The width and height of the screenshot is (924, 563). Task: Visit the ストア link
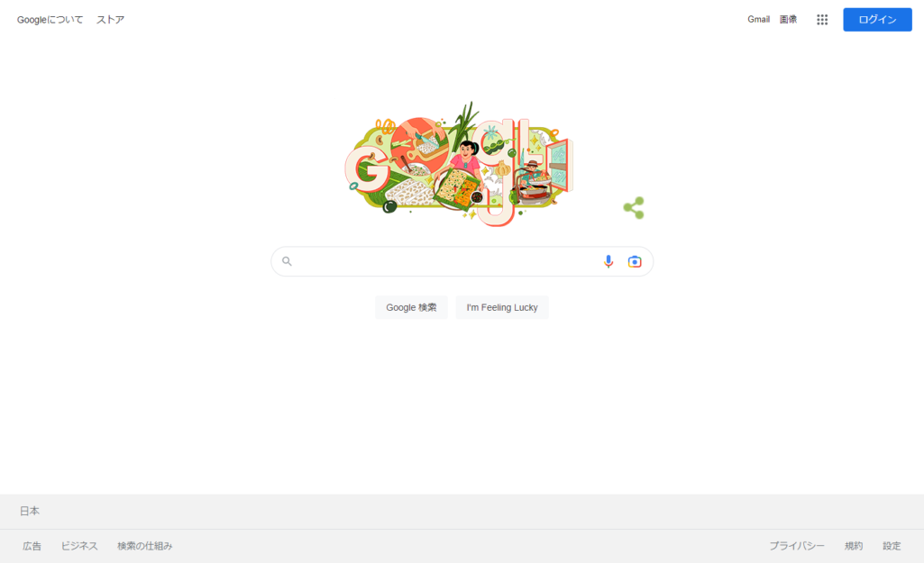click(110, 20)
